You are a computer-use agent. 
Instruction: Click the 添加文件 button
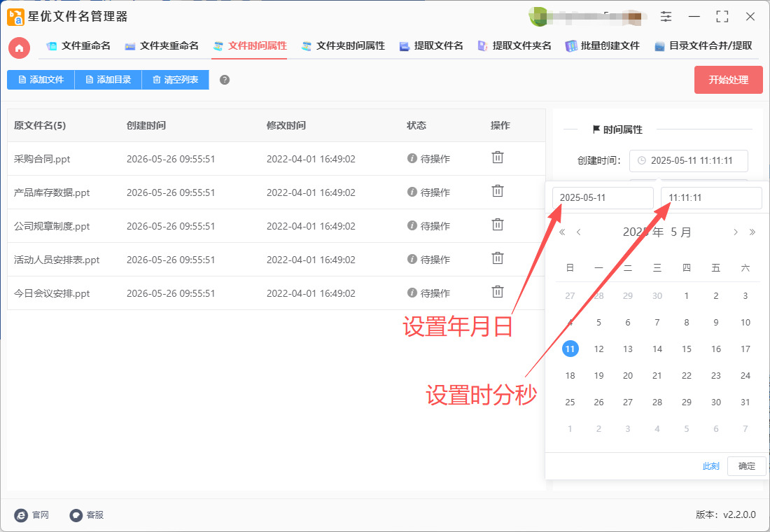41,80
